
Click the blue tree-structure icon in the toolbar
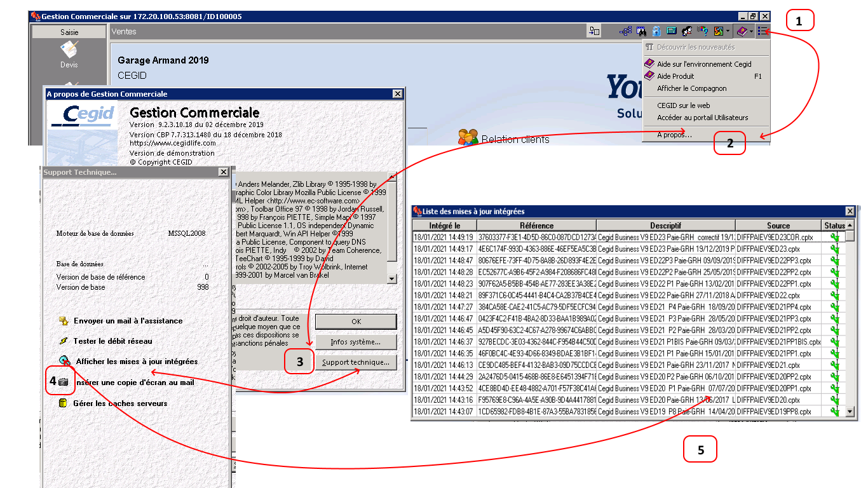626,30
